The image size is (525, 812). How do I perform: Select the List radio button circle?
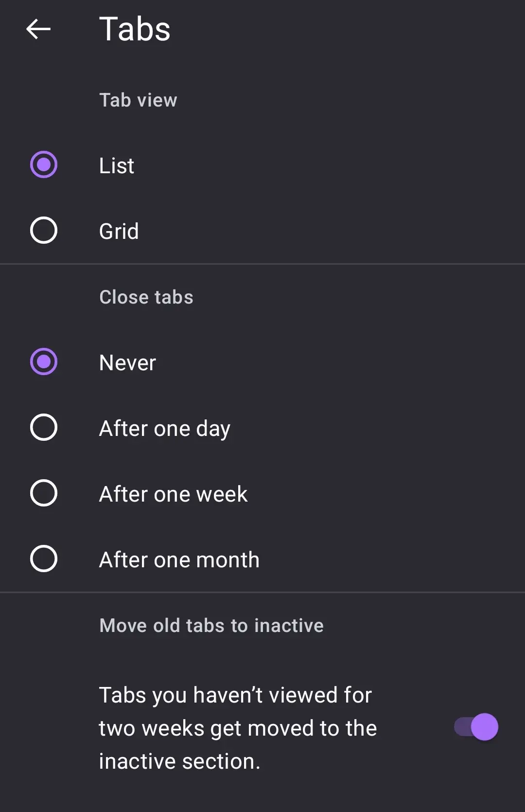click(44, 164)
